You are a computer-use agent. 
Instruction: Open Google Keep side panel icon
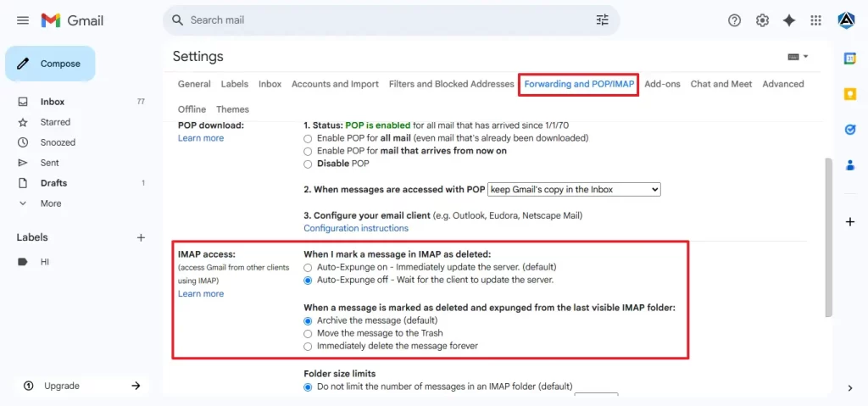pyautogui.click(x=850, y=94)
